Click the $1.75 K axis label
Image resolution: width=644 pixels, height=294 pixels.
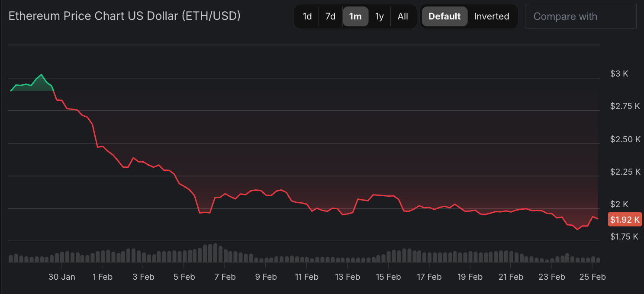click(x=624, y=236)
